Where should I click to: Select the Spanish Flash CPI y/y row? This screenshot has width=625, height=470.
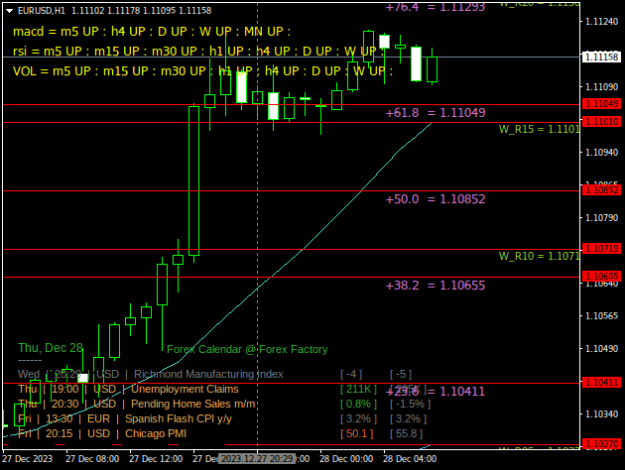click(x=222, y=419)
